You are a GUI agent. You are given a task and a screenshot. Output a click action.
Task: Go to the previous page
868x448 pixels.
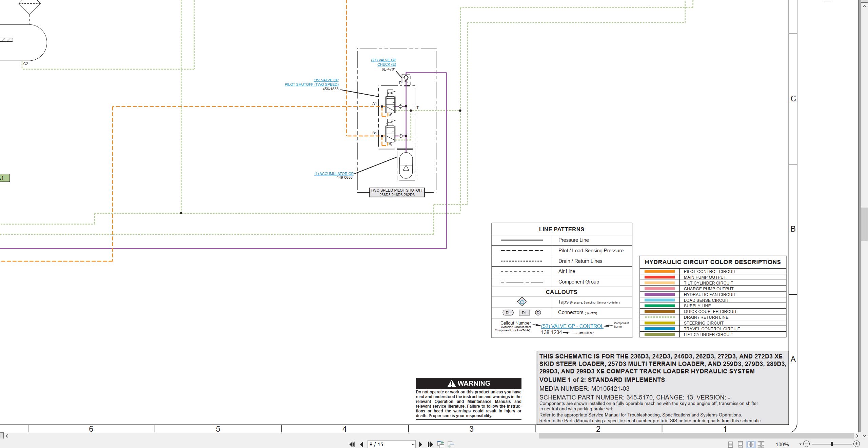pos(362,444)
